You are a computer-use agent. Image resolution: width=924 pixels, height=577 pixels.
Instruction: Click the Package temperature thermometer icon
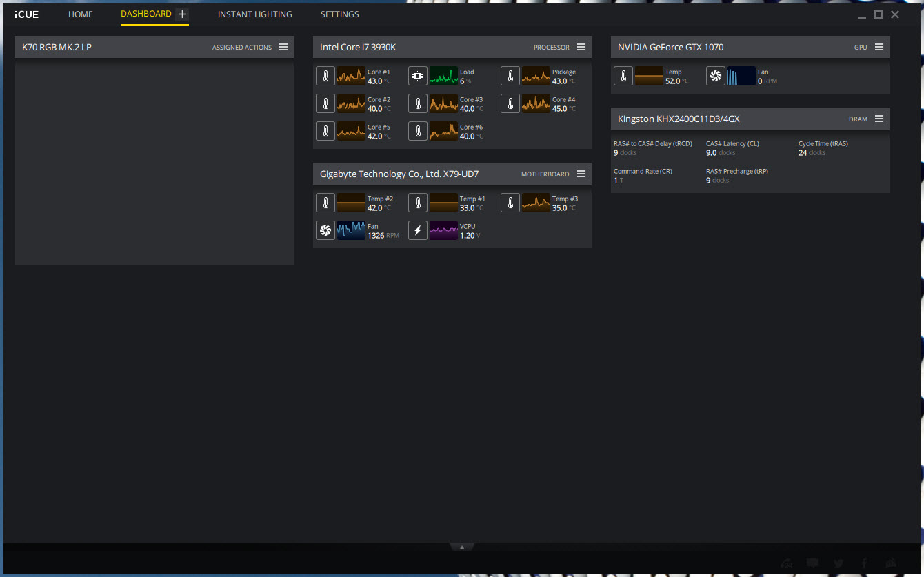click(510, 76)
